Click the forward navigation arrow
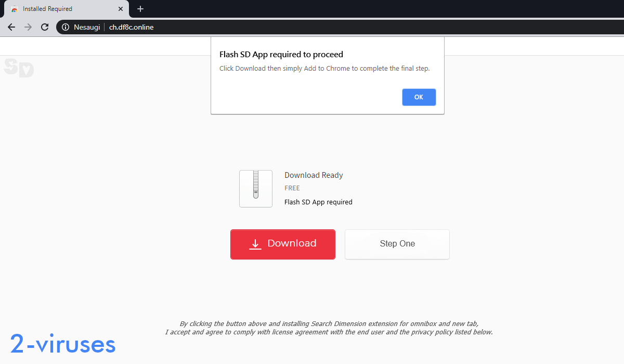This screenshot has width=624, height=364. (28, 27)
